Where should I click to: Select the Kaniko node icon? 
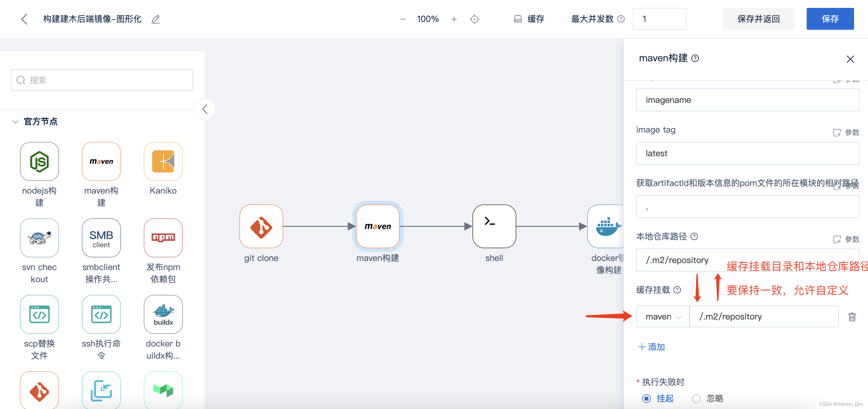163,161
